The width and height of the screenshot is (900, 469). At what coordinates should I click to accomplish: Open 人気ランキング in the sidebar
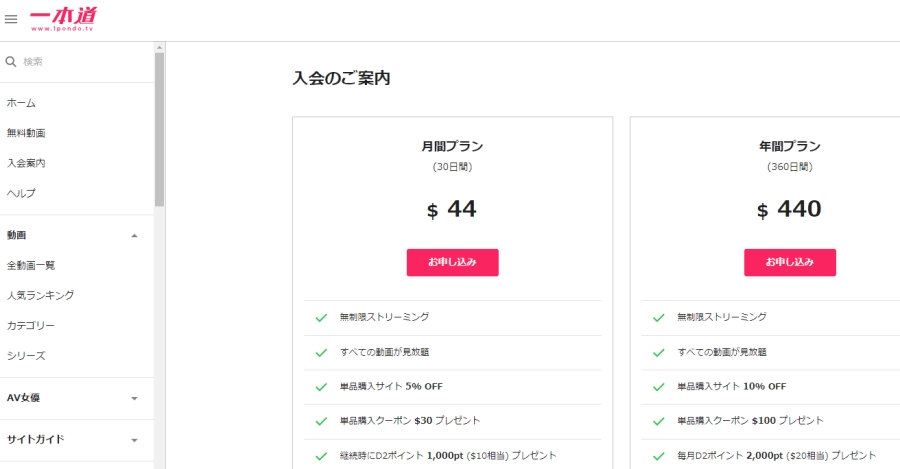click(x=40, y=295)
